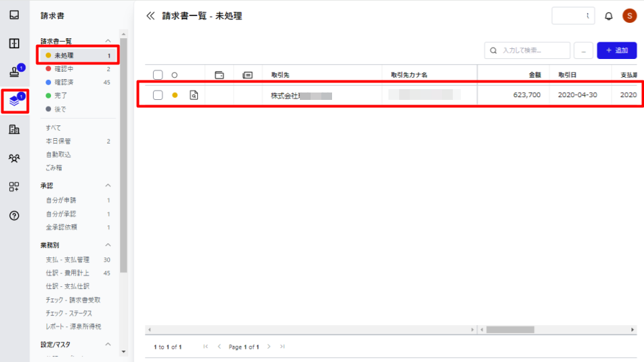Go to the first page of results
This screenshot has height=362, width=644.
[x=206, y=347]
